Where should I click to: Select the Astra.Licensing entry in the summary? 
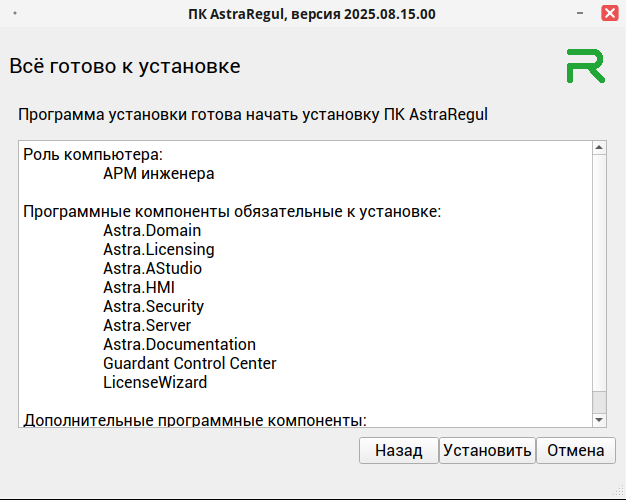pos(158,250)
